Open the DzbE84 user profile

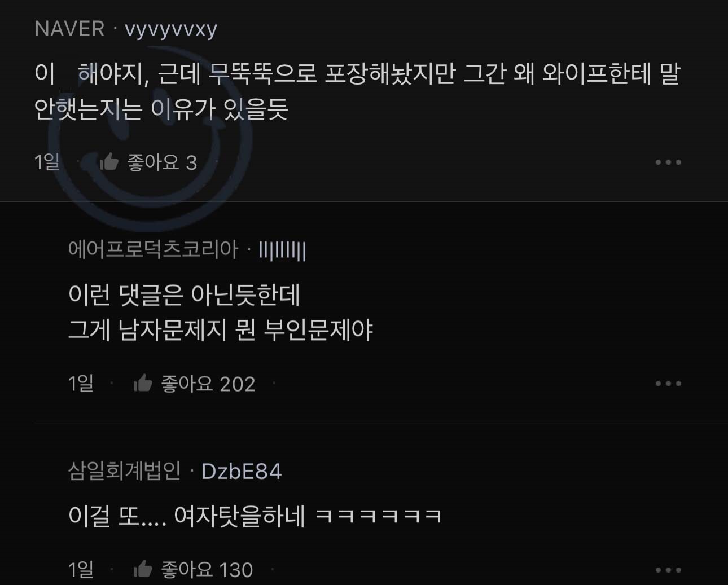(x=242, y=472)
